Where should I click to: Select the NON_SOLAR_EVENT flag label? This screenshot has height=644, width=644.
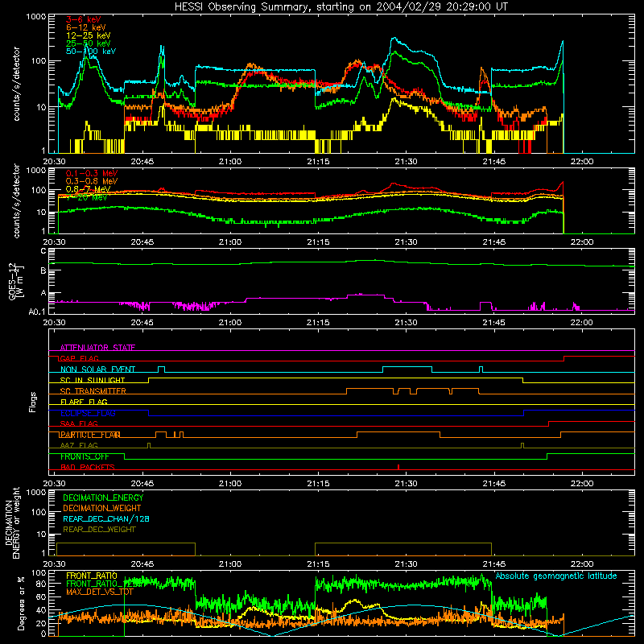(x=97, y=369)
